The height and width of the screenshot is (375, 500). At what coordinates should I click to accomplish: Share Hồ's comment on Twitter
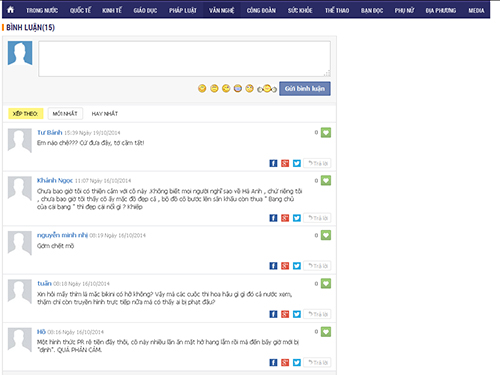click(297, 362)
